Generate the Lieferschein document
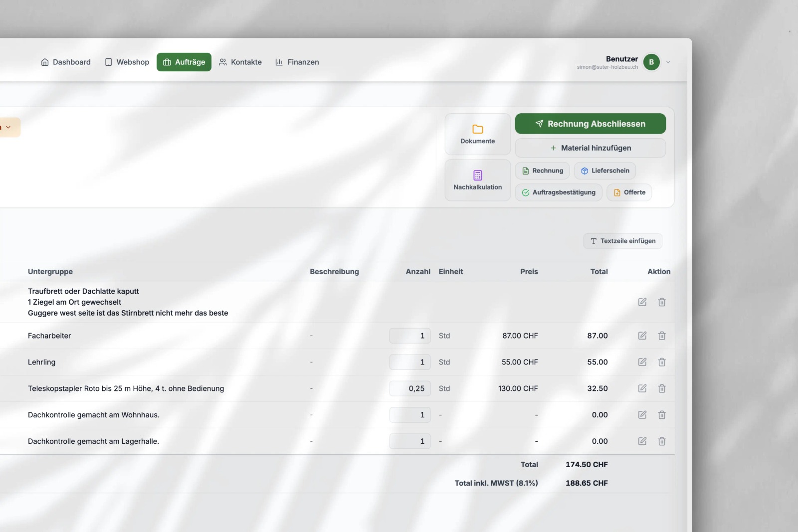The width and height of the screenshot is (798, 532). pyautogui.click(x=605, y=171)
